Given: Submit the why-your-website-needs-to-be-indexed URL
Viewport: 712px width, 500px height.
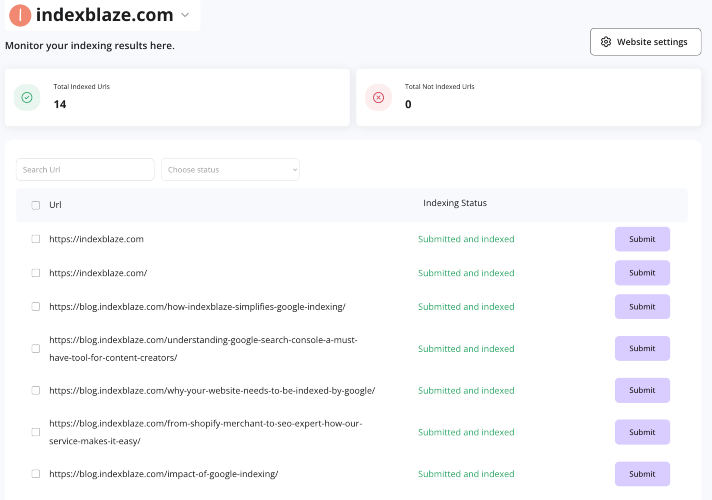Looking at the screenshot, I should [642, 390].
